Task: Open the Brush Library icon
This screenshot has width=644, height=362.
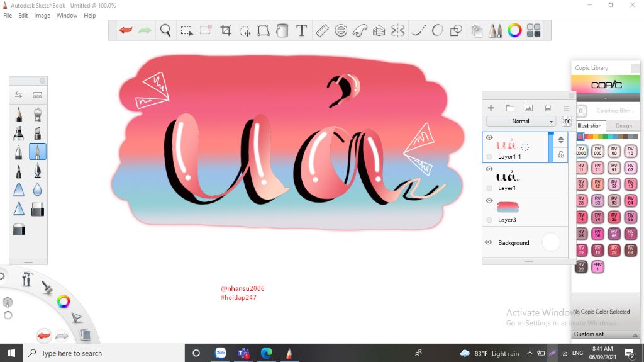Action: [x=37, y=95]
